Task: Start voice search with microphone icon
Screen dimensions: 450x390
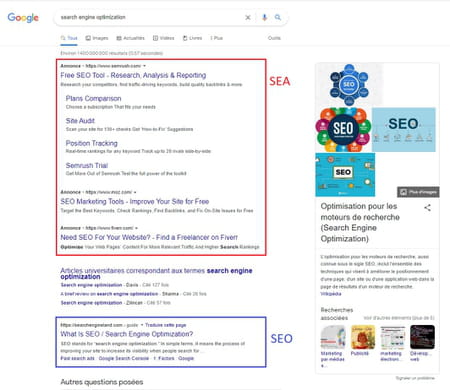Action: tap(264, 17)
